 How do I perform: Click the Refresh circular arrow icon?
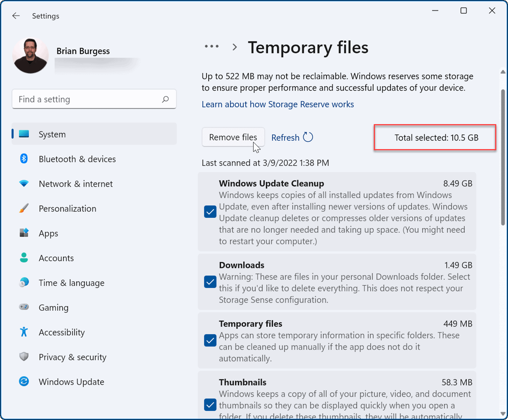tap(308, 137)
